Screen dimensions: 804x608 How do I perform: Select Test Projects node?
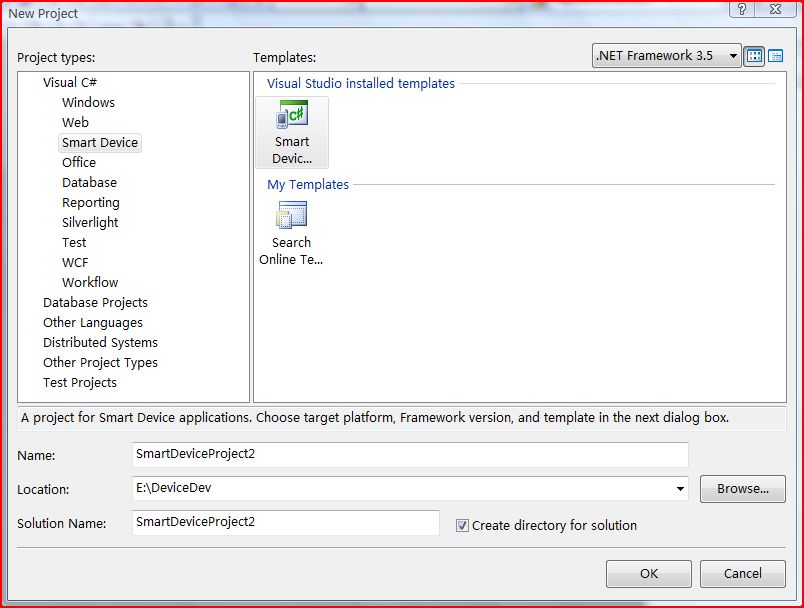[x=80, y=382]
